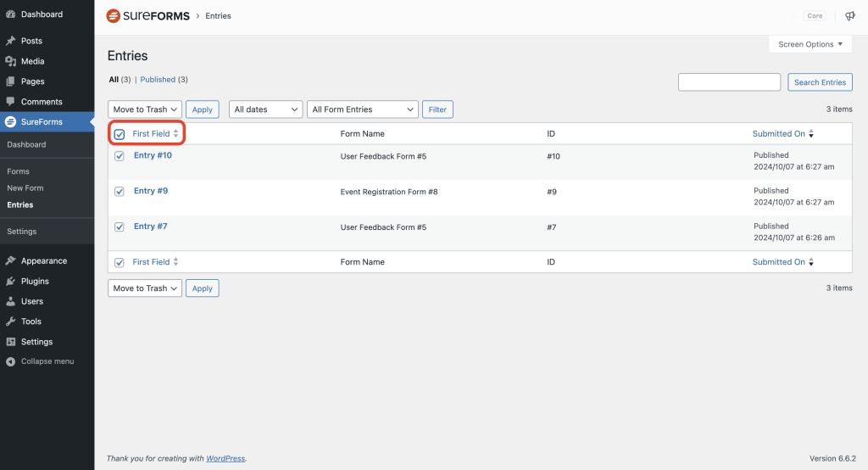The width and height of the screenshot is (868, 470).
Task: Follow the WordPress footer link
Action: coord(225,458)
